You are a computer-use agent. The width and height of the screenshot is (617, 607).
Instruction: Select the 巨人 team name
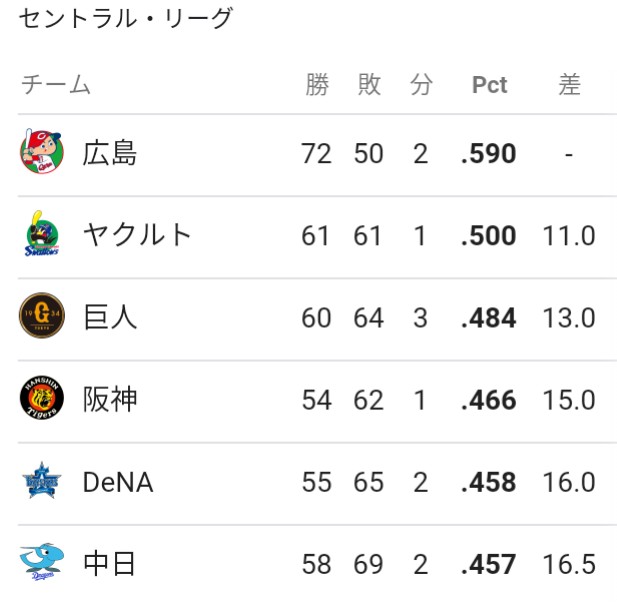[110, 317]
